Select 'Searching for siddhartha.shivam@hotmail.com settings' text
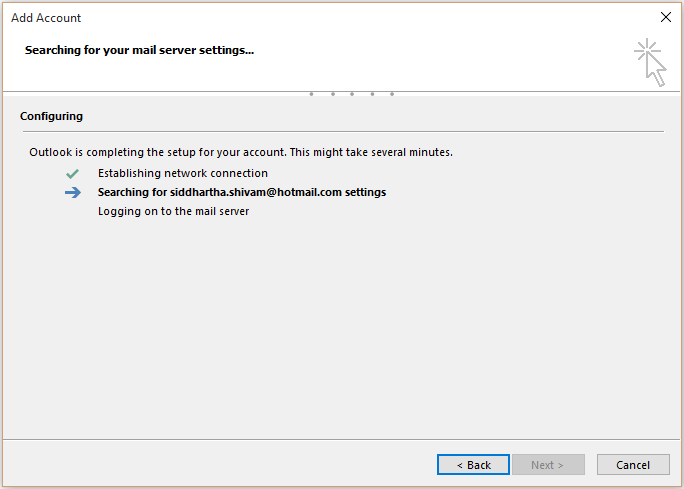Image resolution: width=684 pixels, height=489 pixels. point(242,192)
